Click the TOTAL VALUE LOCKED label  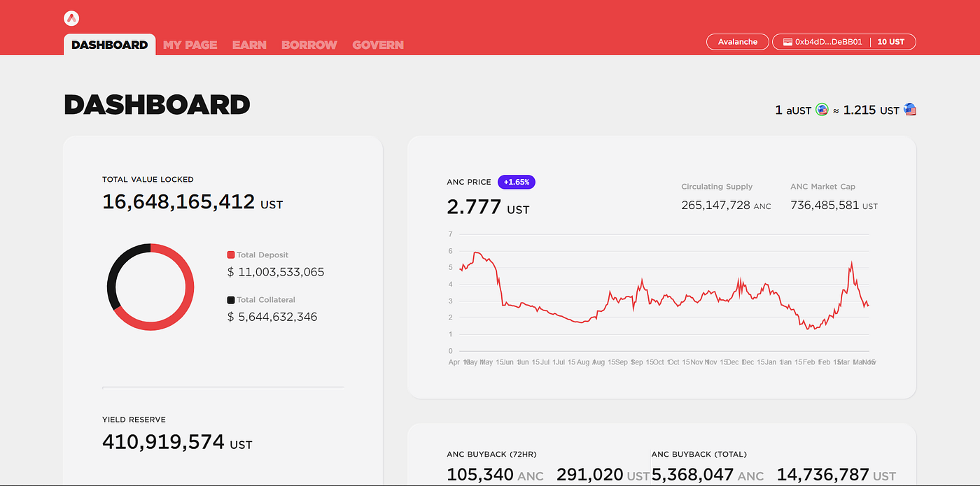tap(148, 180)
